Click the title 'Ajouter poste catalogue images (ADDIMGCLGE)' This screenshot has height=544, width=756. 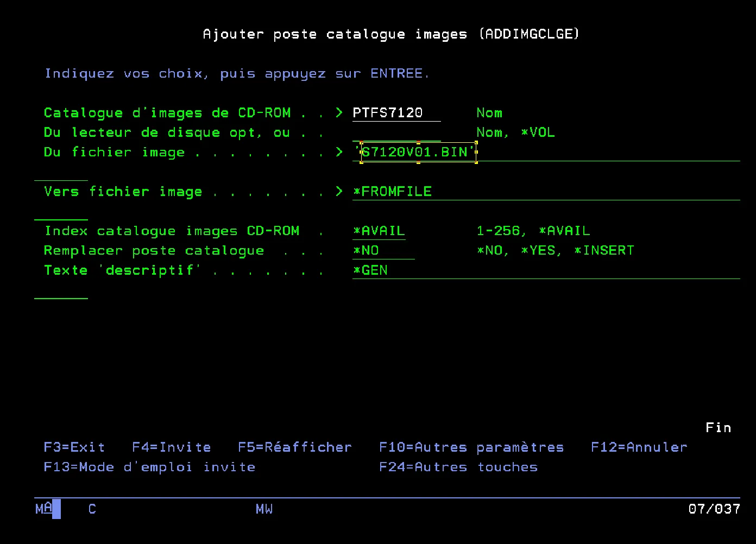391,34
